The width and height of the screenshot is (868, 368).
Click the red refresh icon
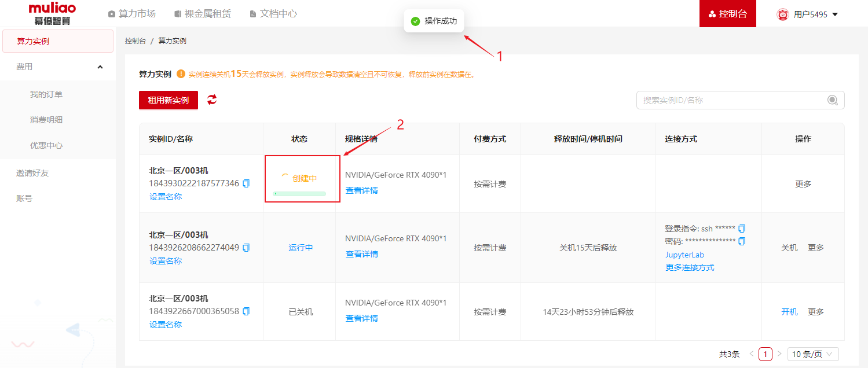click(x=212, y=100)
